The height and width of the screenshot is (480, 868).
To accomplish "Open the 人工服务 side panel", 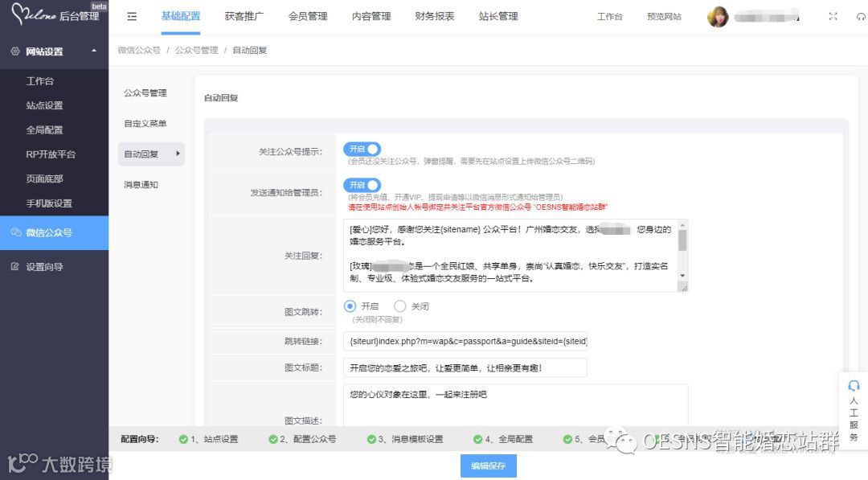I will [x=854, y=411].
